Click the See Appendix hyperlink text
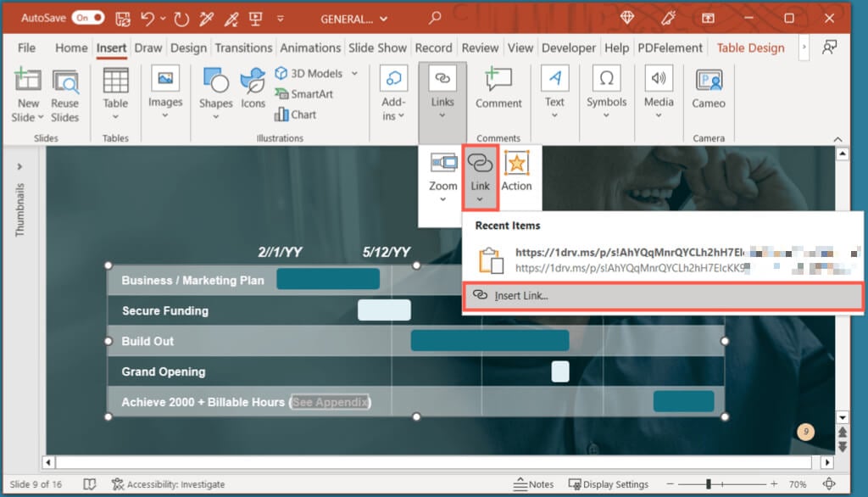The image size is (868, 497). [330, 402]
